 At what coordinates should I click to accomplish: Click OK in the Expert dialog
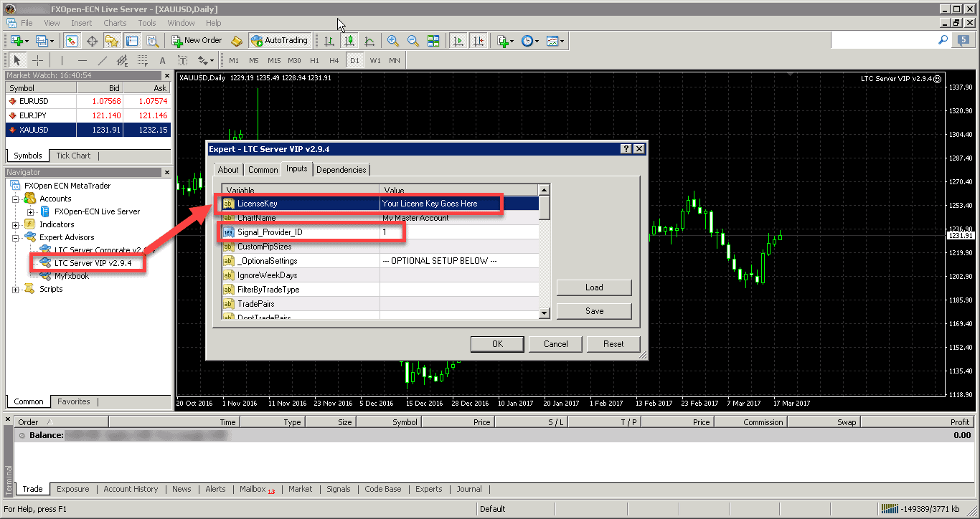(x=498, y=344)
